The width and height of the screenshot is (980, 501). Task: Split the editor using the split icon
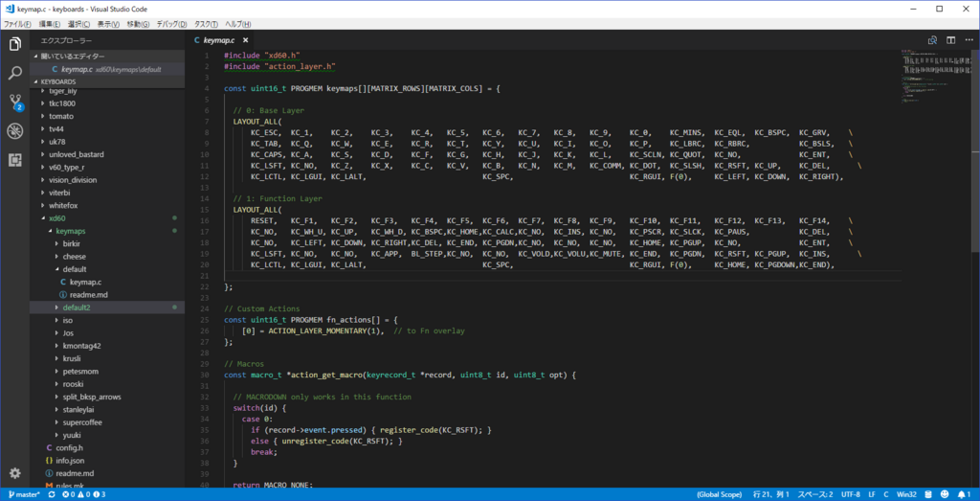950,40
